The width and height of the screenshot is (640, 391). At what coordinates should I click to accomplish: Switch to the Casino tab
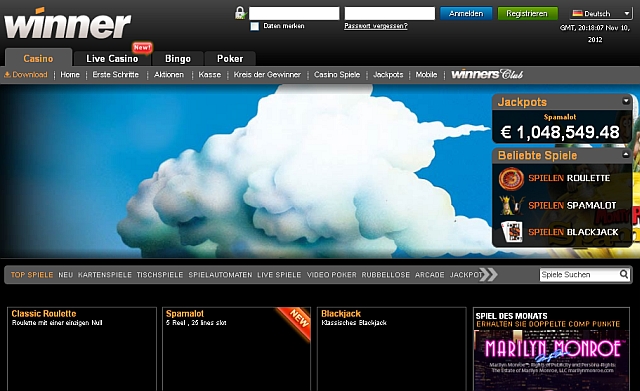[x=38, y=58]
